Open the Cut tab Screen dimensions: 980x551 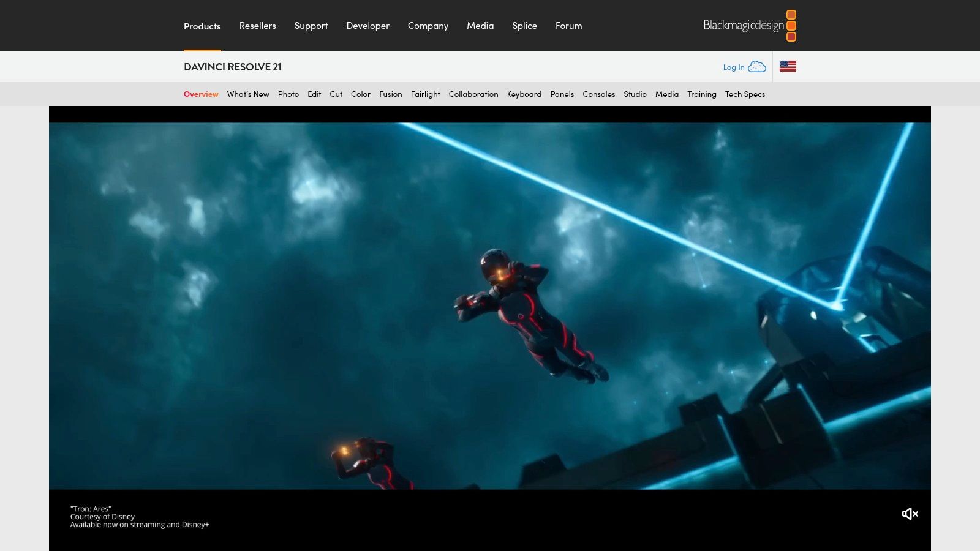[336, 94]
